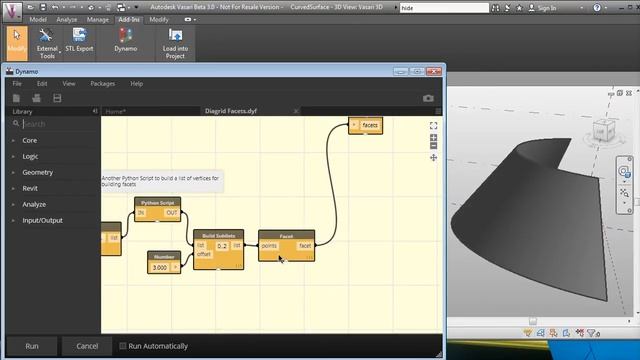Click the New file icon in Dynamo toolbar
Image resolution: width=640 pixels, height=360 pixels.
click(16, 98)
